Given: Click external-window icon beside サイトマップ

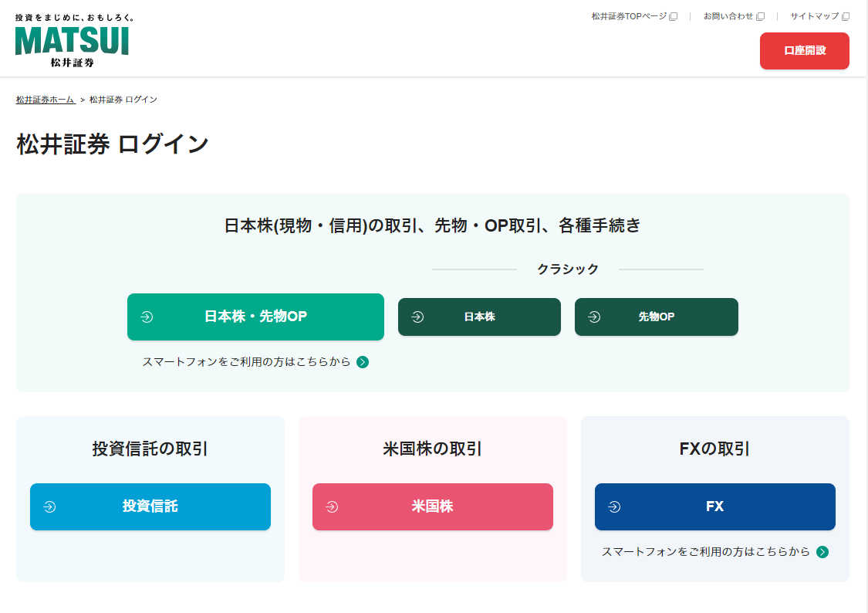Looking at the screenshot, I should click(x=846, y=17).
